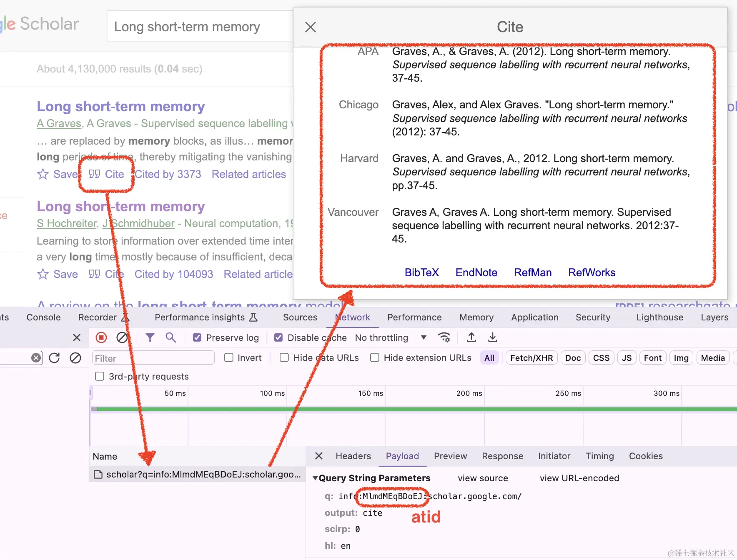This screenshot has width=737, height=560.
Task: Open the Preview tab of request
Action: click(x=451, y=456)
